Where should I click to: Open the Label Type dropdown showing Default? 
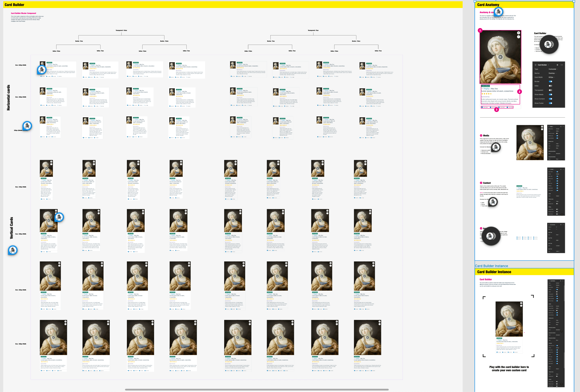pyautogui.click(x=558, y=196)
